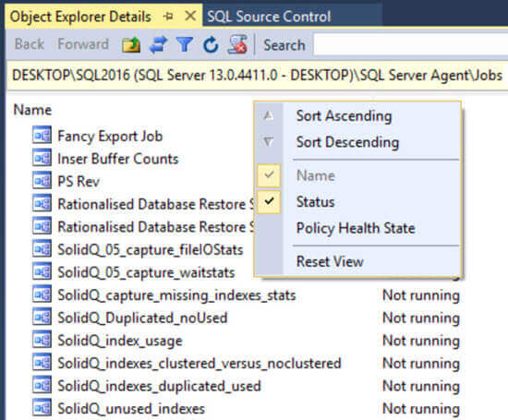508x420 pixels.
Task: Click the SolidQ_unused_indexes job icon
Action: click(x=42, y=407)
